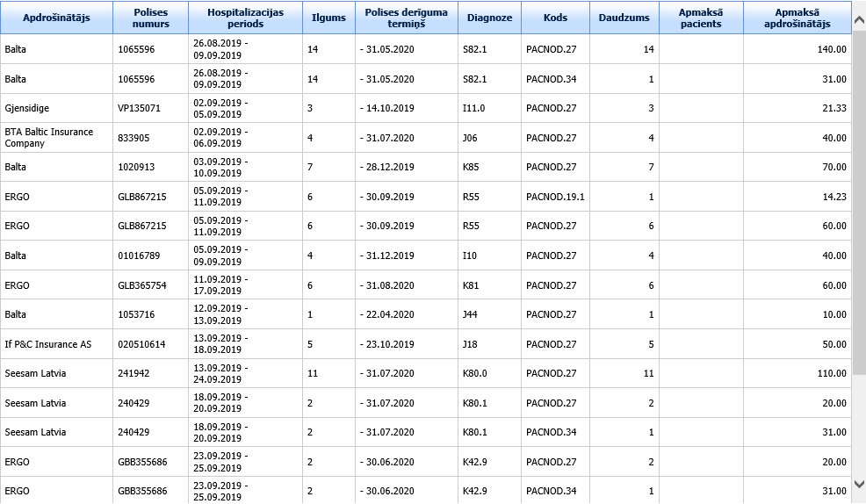The image size is (866, 504).
Task: Sort by Hospitalizacijas periods header
Action: pos(245,18)
